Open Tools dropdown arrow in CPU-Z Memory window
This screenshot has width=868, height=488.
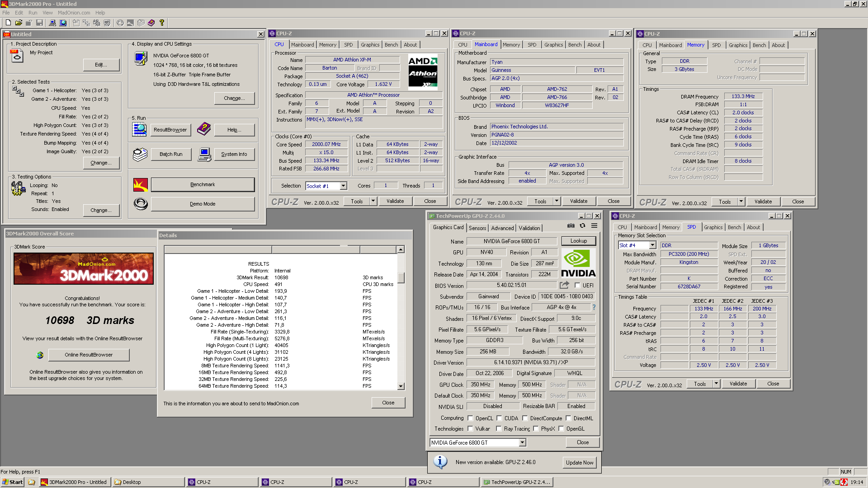(x=741, y=202)
